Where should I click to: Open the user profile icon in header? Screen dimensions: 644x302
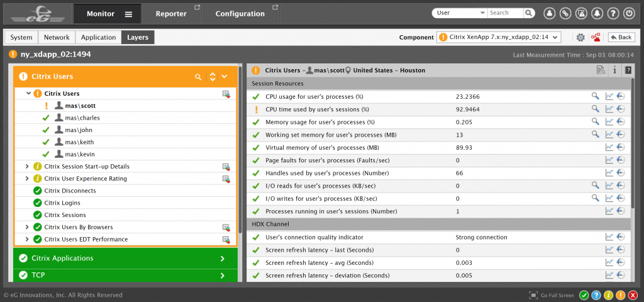(549, 13)
